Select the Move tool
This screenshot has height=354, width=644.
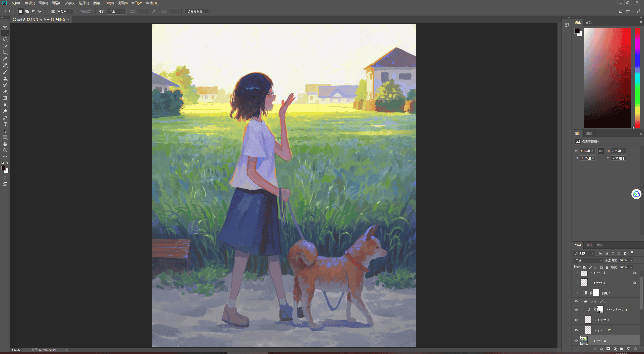tap(5, 26)
